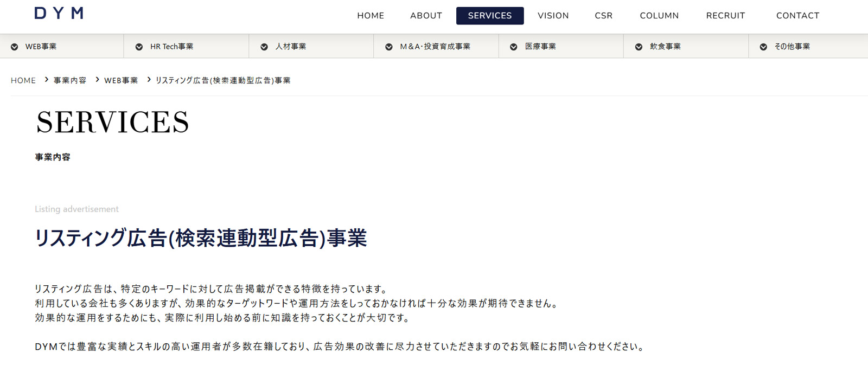This screenshot has width=868, height=378.
Task: Open the CSR menu item
Action: (x=603, y=16)
